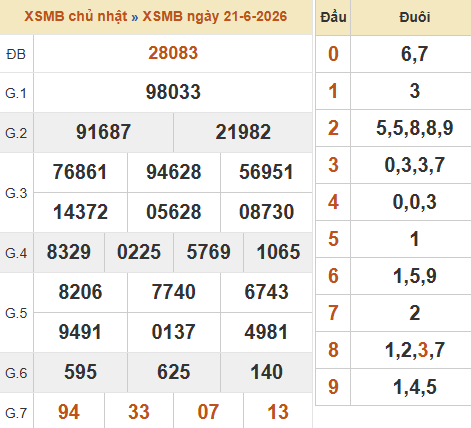The height and width of the screenshot is (428, 471).
Task: Select tail value 1 for head 5
Action: [x=415, y=239]
